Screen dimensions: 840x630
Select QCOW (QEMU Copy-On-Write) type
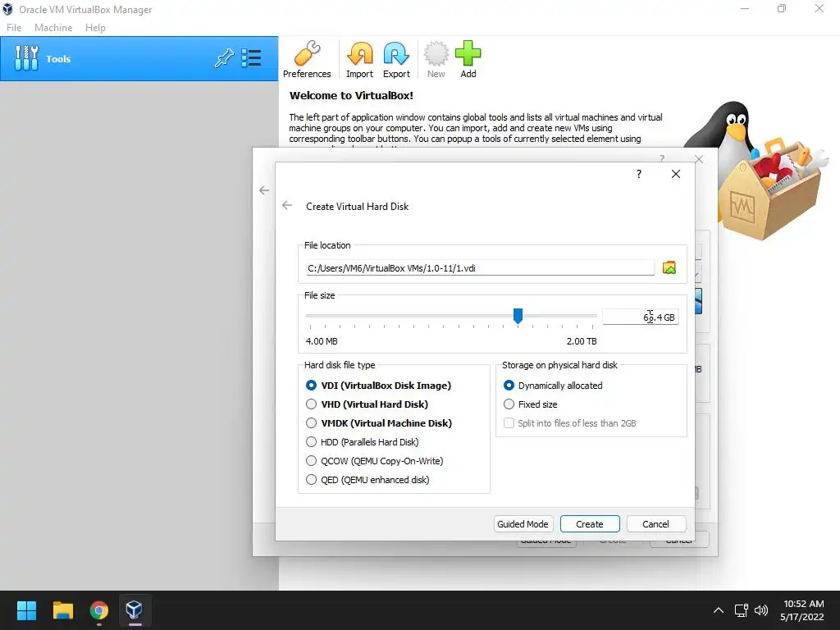(374, 461)
